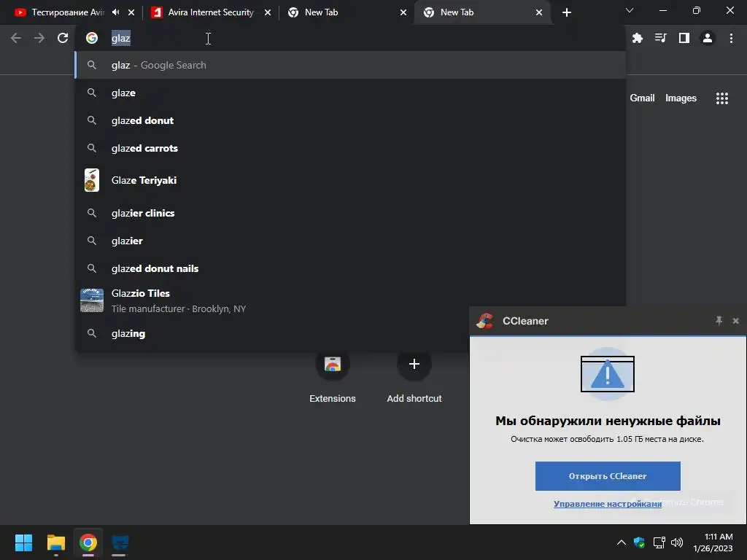Open the Windows Start menu
The width and height of the screenshot is (747, 560).
(23, 542)
